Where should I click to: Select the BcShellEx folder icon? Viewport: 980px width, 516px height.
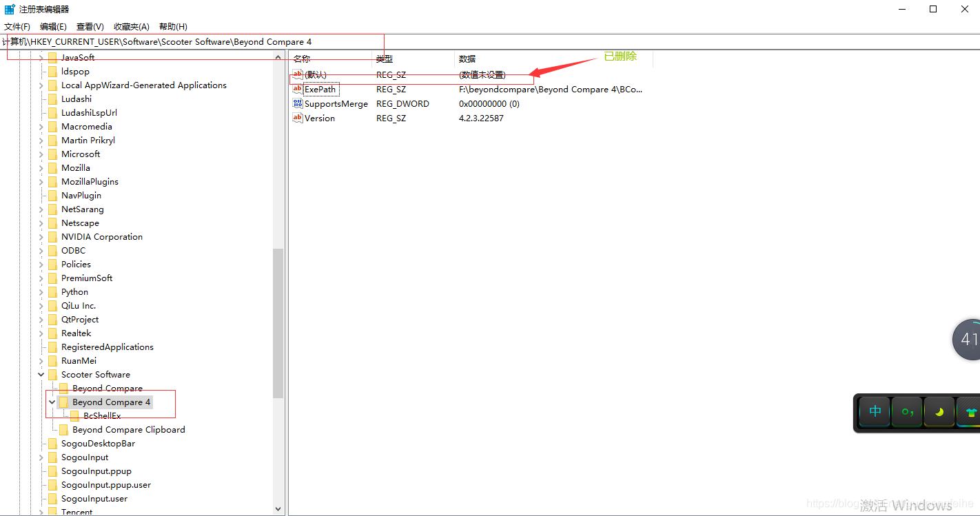tap(75, 416)
